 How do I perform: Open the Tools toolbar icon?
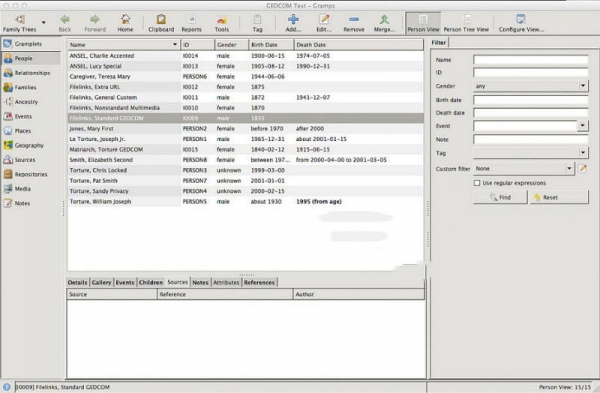coord(222,23)
